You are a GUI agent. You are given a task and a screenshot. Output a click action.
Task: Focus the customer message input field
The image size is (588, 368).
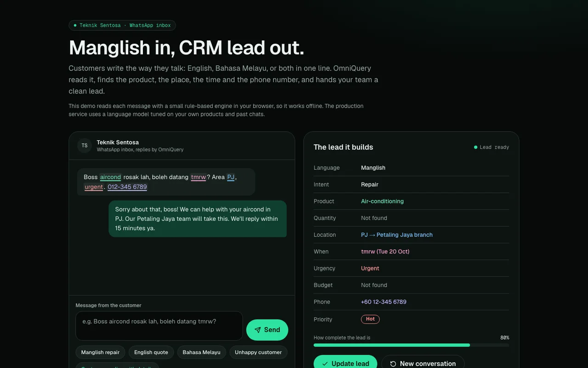pos(159,326)
